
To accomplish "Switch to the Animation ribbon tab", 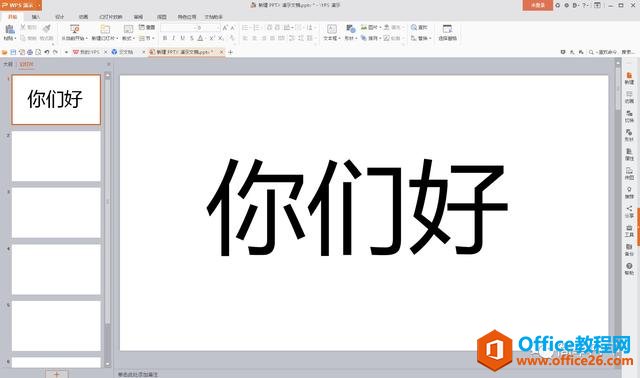I will coord(83,17).
